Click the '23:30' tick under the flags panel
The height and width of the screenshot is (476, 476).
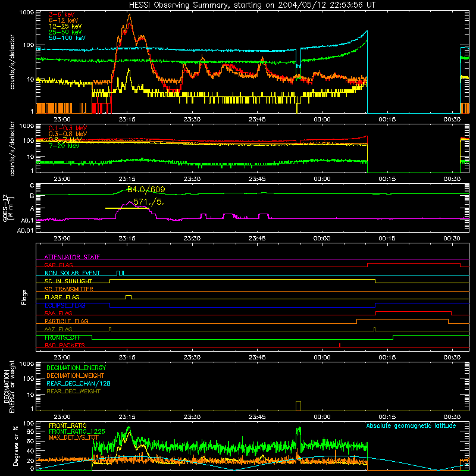tap(192, 358)
